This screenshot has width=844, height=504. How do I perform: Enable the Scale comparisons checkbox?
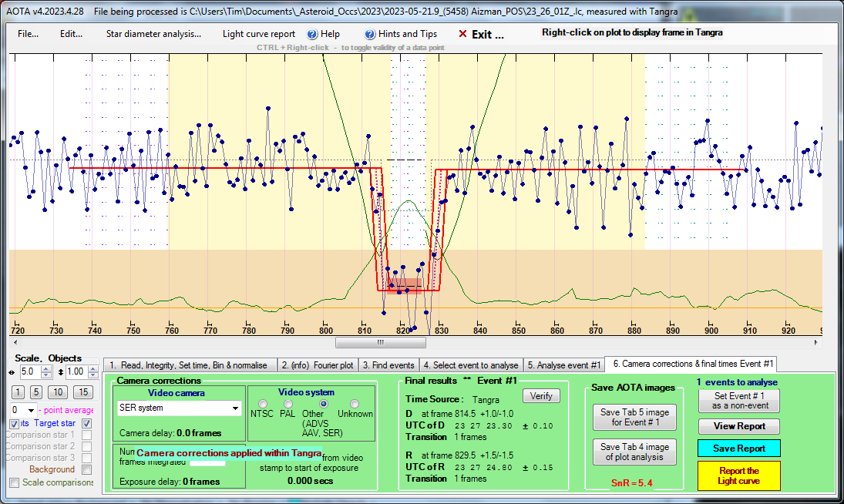point(15,482)
